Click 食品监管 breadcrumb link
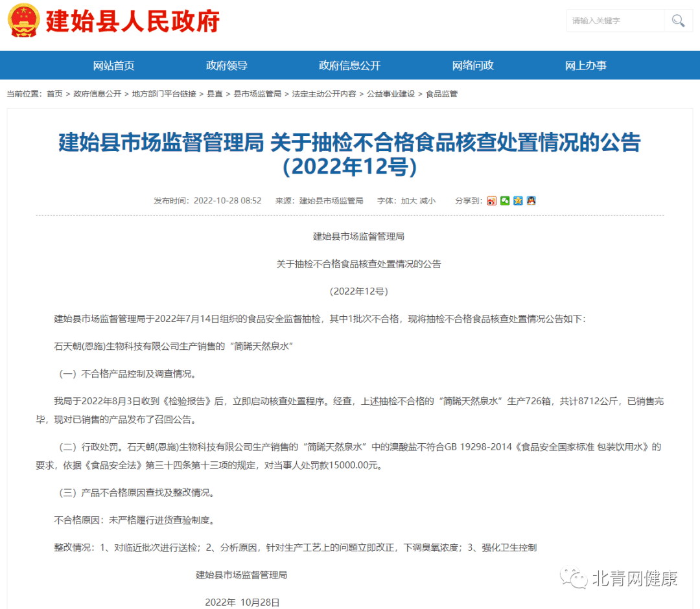 (x=441, y=94)
